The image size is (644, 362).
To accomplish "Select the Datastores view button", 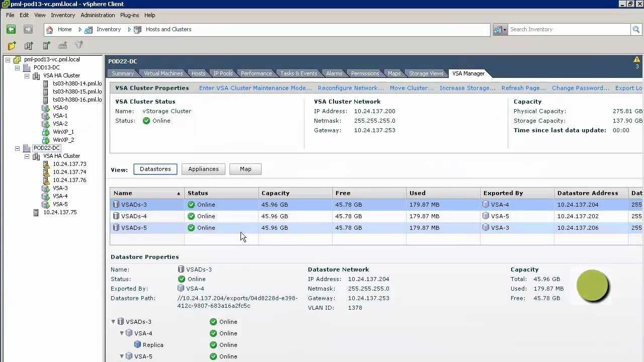I will (155, 169).
